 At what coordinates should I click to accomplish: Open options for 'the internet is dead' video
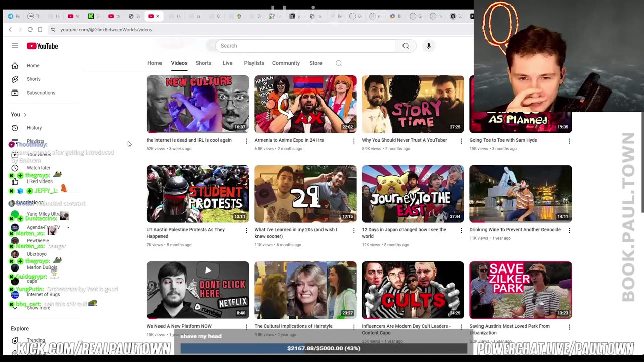[x=246, y=141]
